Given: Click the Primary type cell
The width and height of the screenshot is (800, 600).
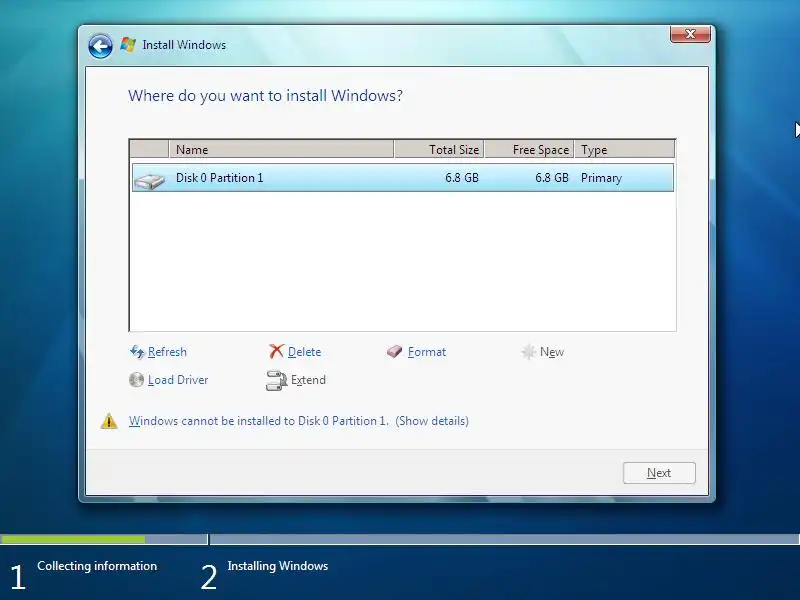Looking at the screenshot, I should tap(601, 178).
